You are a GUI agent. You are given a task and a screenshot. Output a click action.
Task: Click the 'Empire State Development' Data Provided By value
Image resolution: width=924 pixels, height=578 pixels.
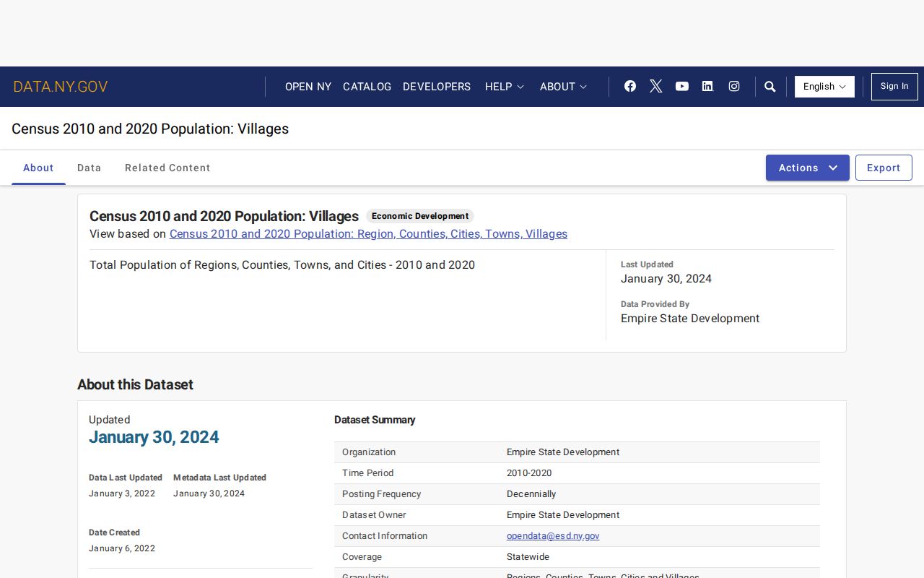[x=690, y=319]
